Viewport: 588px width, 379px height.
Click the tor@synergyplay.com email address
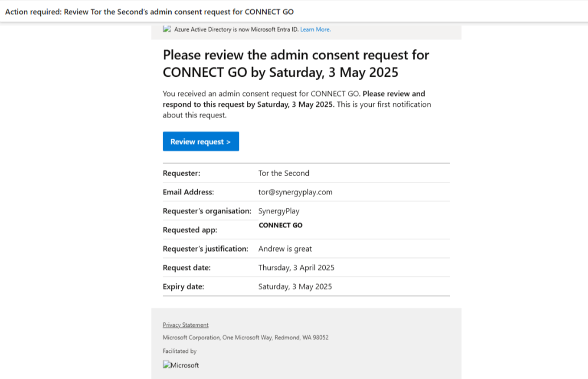coord(295,192)
